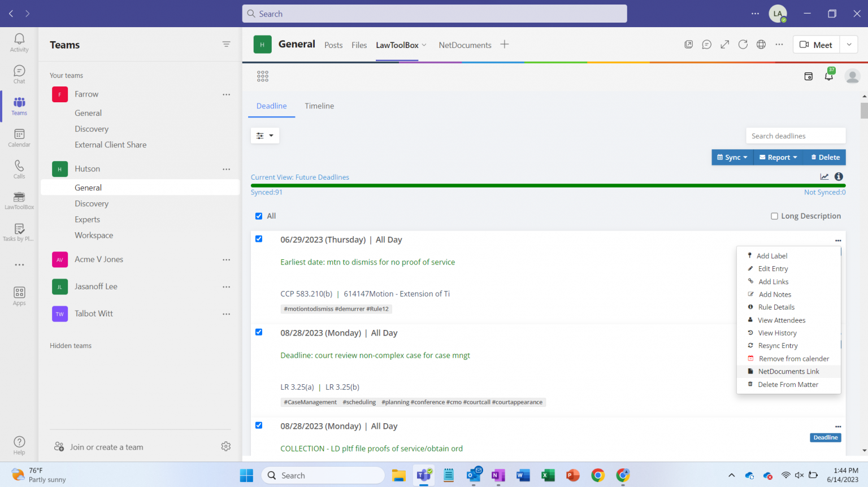The image size is (868, 487).
Task: Click the notifications bell with 37 alerts
Action: point(828,75)
